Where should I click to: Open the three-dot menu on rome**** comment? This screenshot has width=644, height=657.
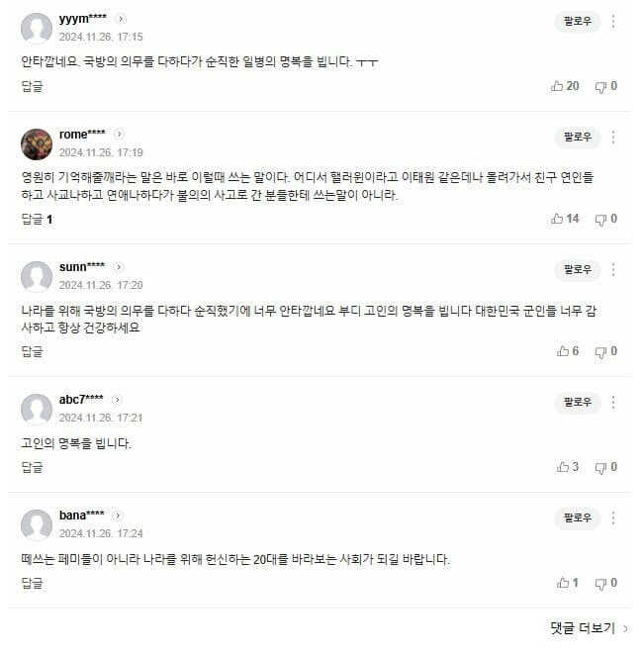point(614,137)
